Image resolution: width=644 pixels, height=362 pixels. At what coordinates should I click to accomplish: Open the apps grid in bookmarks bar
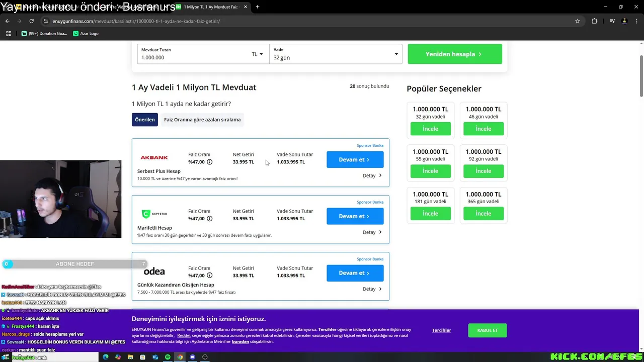tap(9, 34)
